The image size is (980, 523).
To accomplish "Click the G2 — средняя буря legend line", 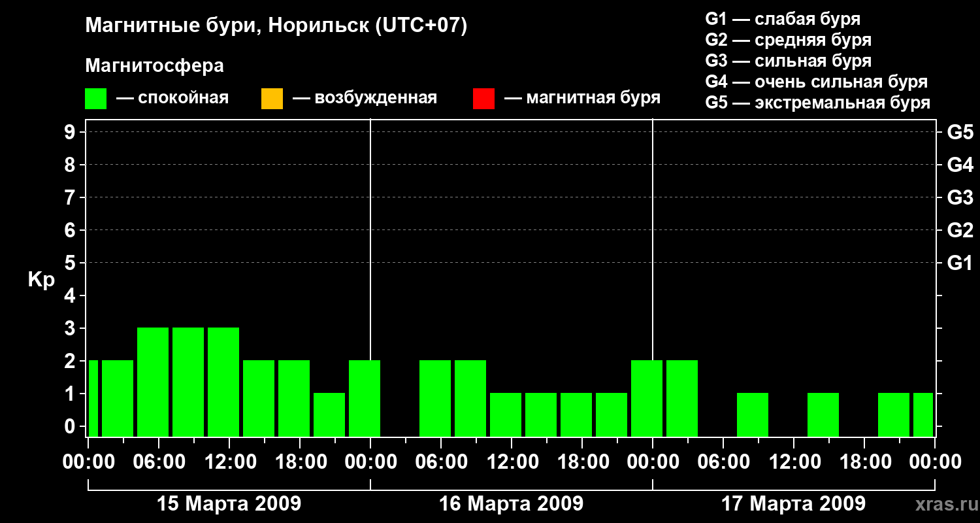I will click(x=789, y=39).
